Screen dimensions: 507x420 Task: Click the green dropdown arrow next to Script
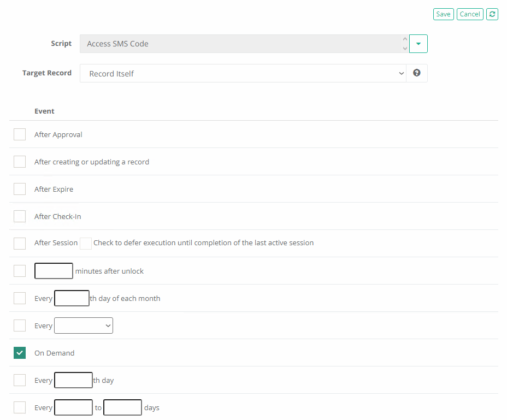tap(418, 43)
